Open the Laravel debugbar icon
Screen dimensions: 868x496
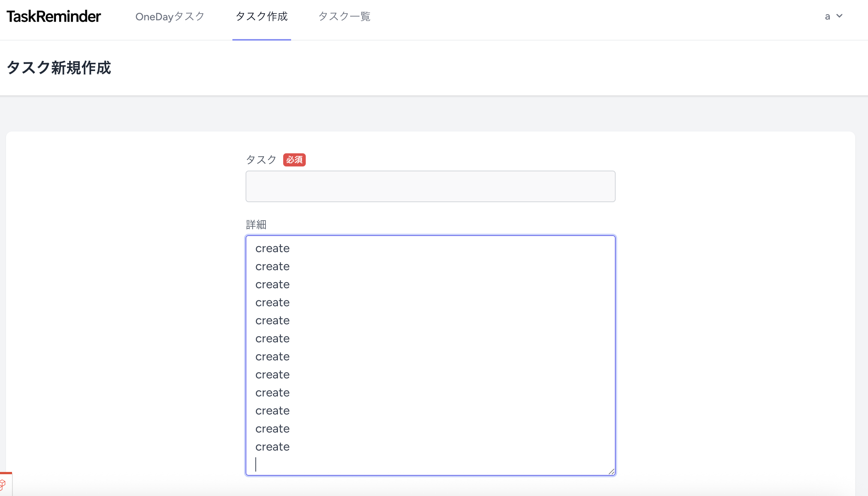point(3,485)
